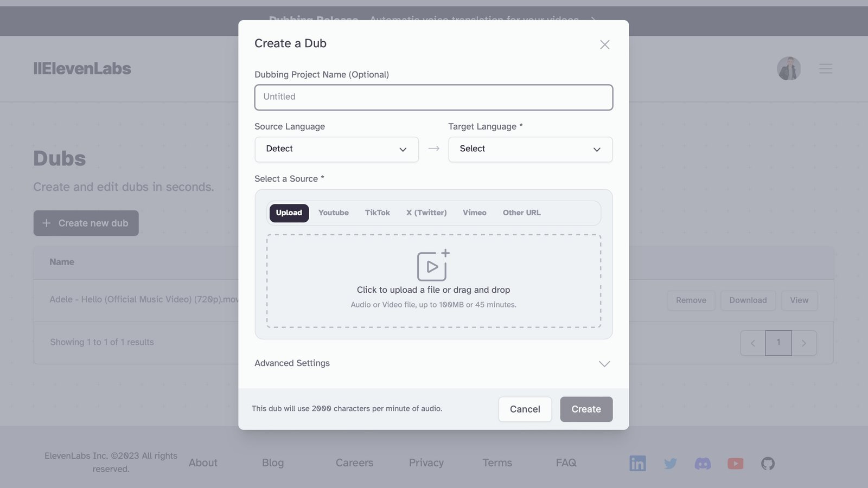
Task: Click the Dubbing Release announcement banner
Action: [433, 21]
